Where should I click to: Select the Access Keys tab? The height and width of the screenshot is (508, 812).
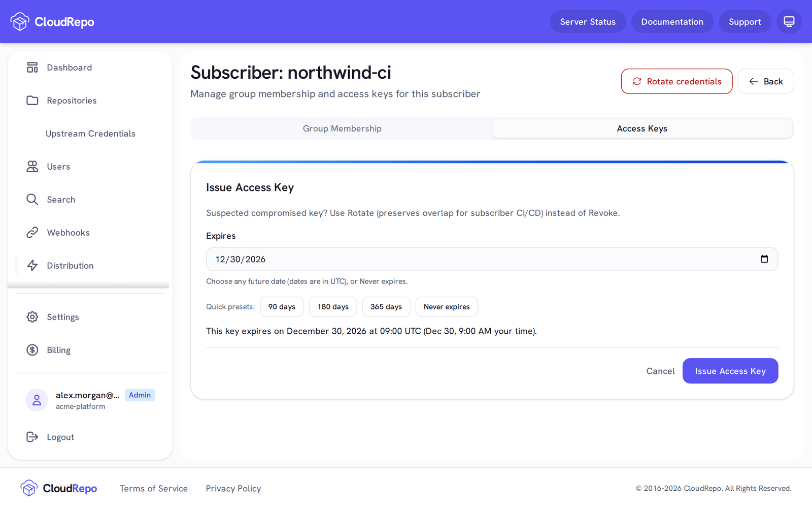[x=642, y=129]
